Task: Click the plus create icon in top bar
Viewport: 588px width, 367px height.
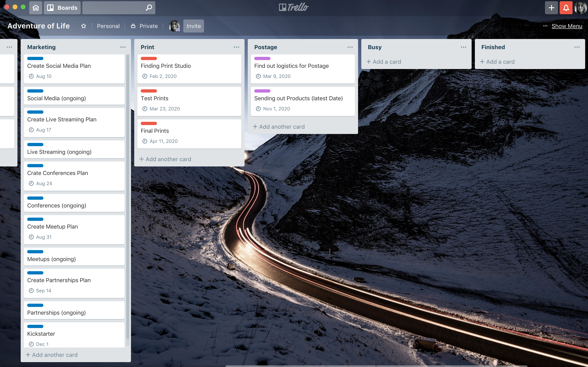Action: (x=551, y=8)
